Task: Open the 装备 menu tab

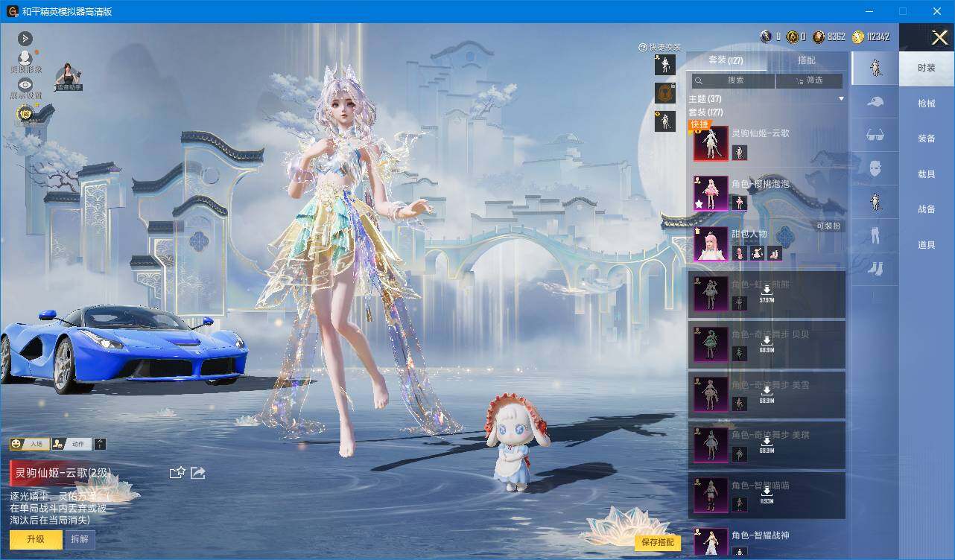Action: (x=926, y=139)
